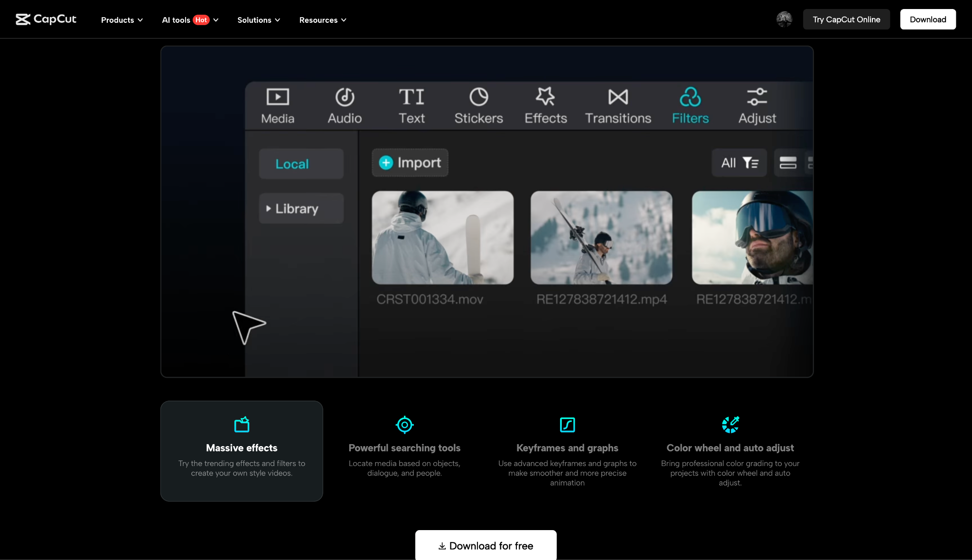The image size is (972, 560).
Task: Click the user profile avatar
Action: [x=784, y=19]
